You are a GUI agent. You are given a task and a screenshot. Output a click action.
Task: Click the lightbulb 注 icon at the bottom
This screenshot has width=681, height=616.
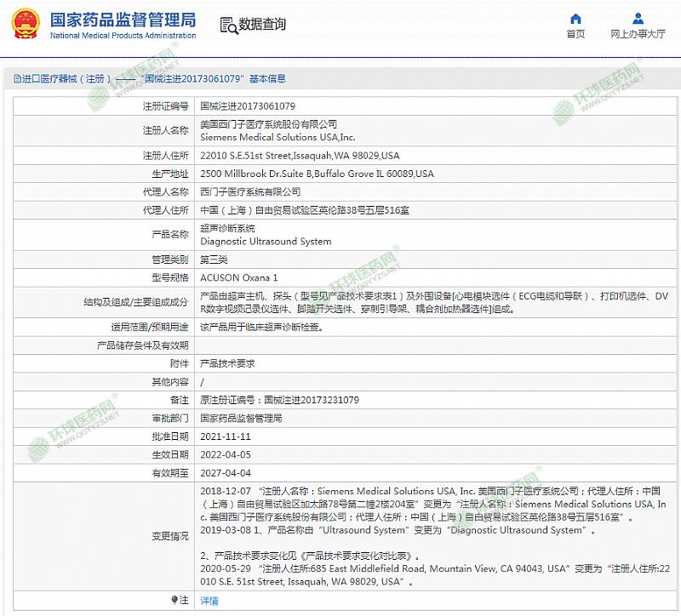click(x=175, y=601)
